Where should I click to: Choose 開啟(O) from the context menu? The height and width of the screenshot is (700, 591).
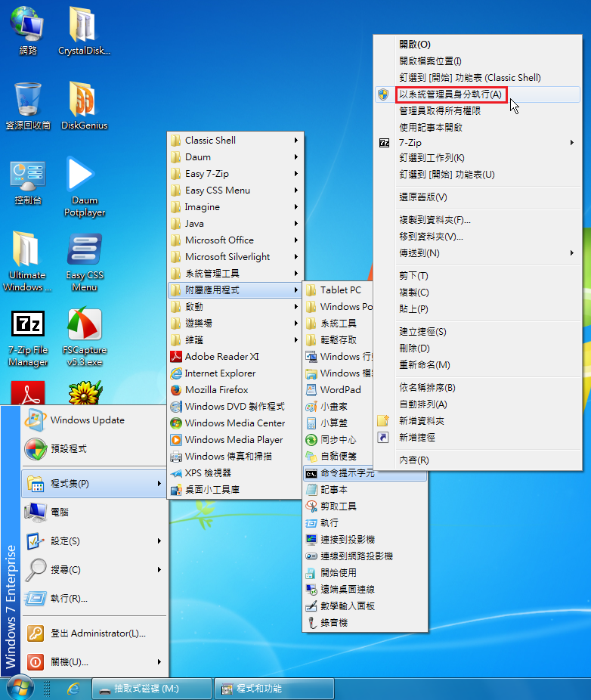tap(478, 44)
